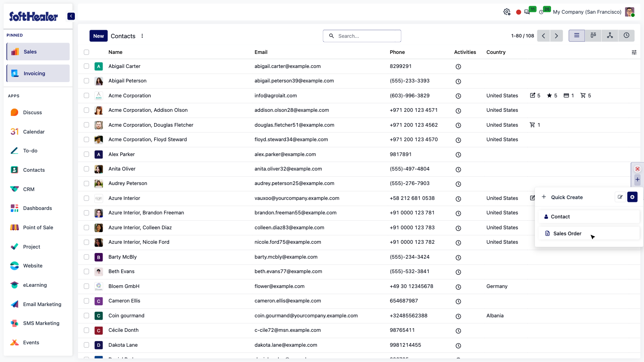This screenshot has width=644, height=362.
Task: Open the debug settings gear icon
Action: click(x=507, y=12)
